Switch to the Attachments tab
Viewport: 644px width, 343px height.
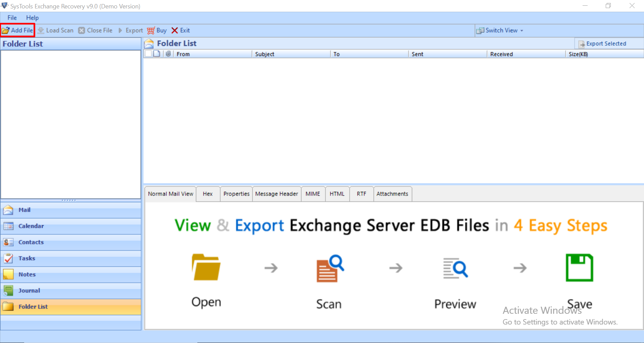click(392, 194)
